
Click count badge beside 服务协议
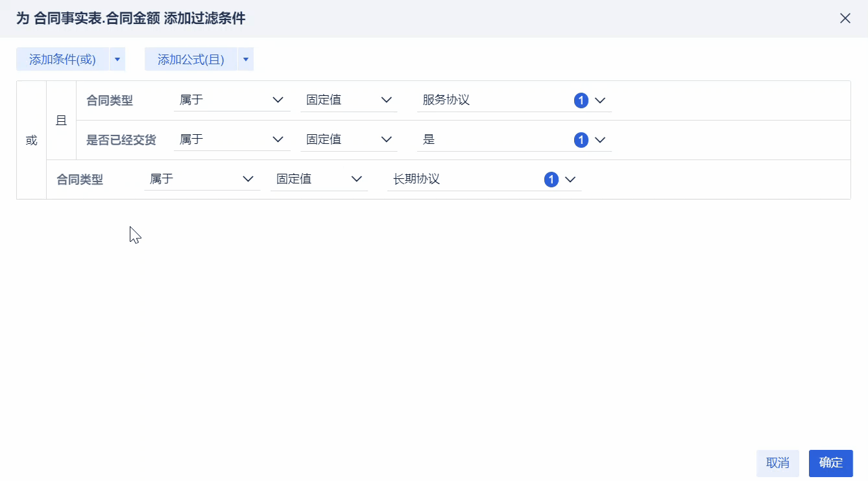click(x=581, y=100)
